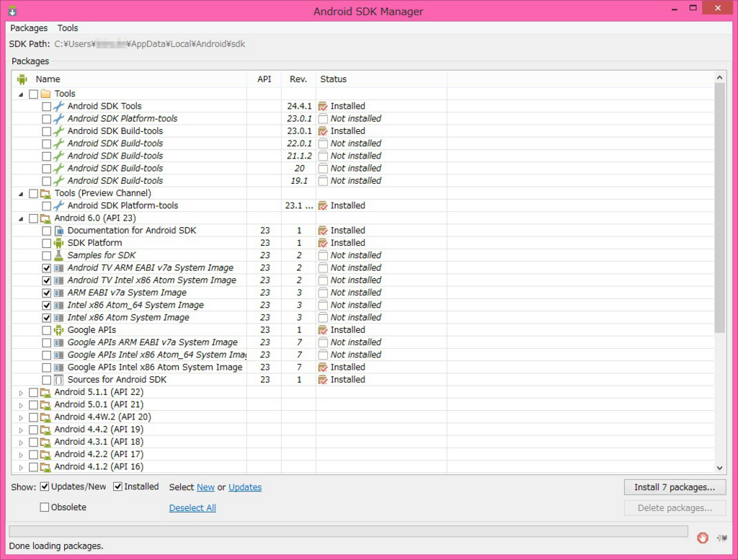
Task: Collapse the Android 6.0 (API 23) group
Action: [21, 219]
